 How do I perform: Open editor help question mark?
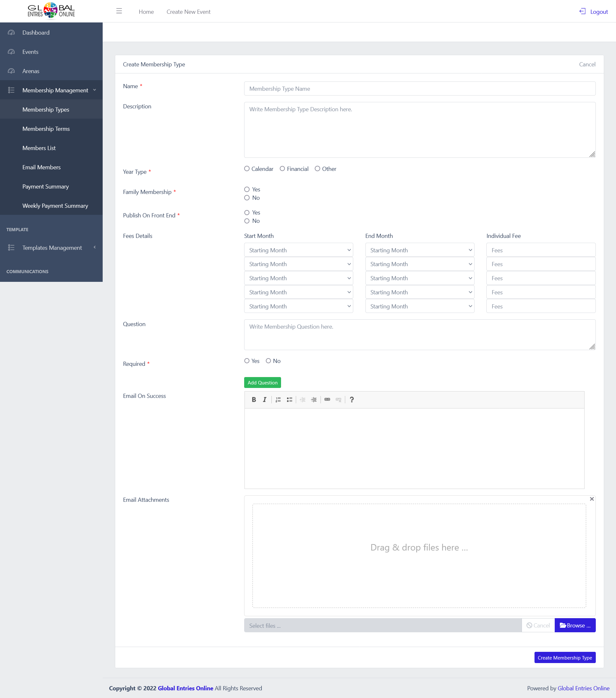352,399
